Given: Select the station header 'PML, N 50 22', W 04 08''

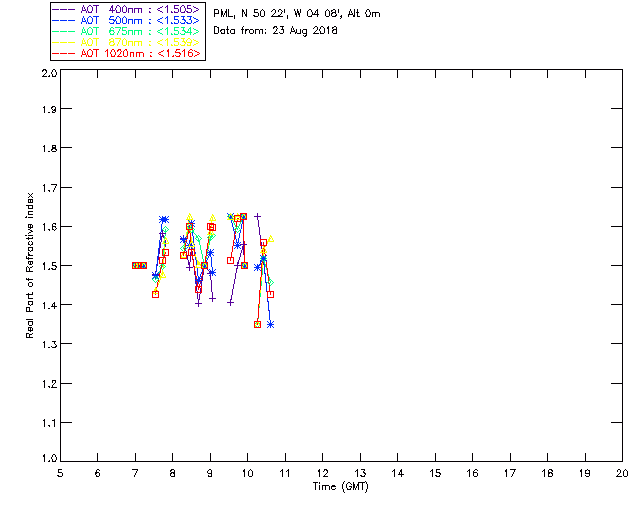Looking at the screenshot, I should click(279, 14).
